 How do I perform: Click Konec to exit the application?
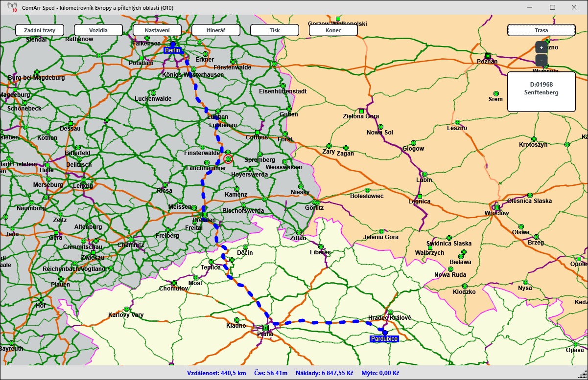tap(333, 30)
